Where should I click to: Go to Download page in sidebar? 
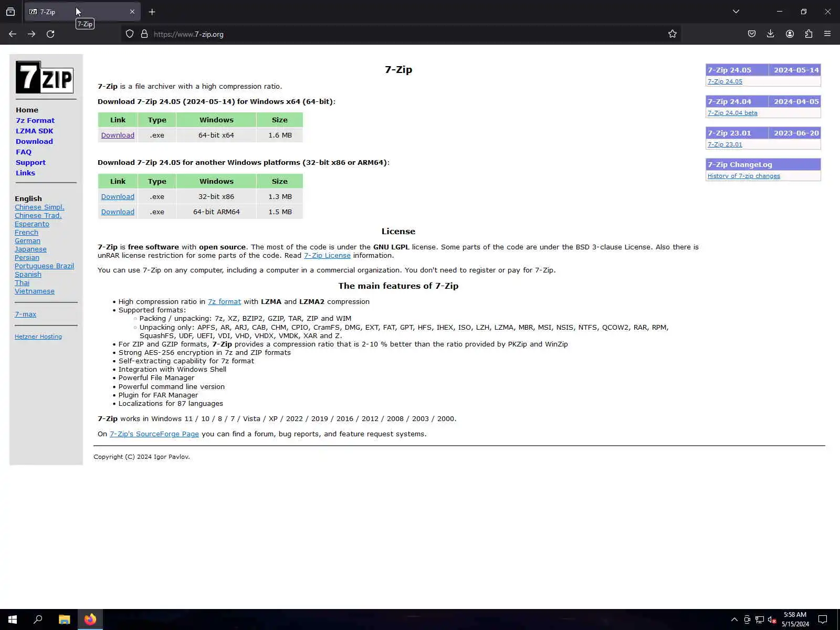pos(34,141)
